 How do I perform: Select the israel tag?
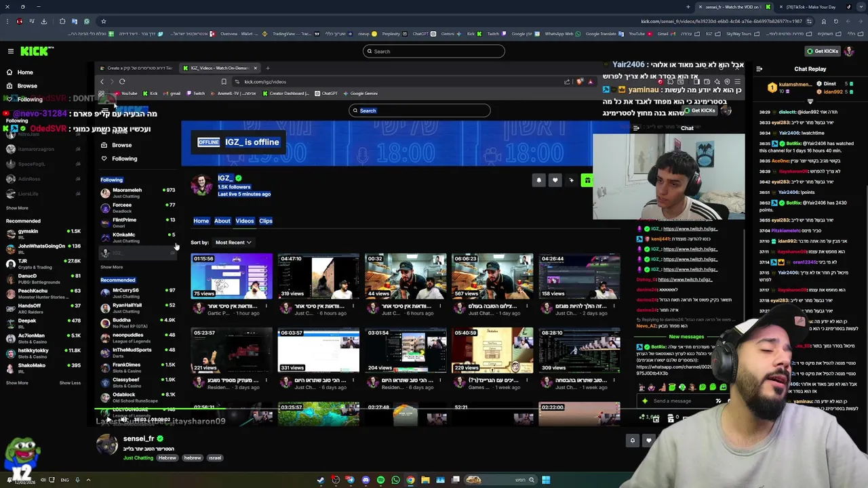(x=215, y=458)
